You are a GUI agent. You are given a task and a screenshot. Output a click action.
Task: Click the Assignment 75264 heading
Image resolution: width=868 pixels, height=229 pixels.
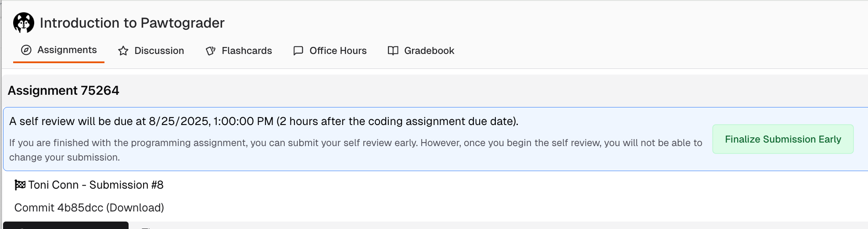tap(64, 90)
